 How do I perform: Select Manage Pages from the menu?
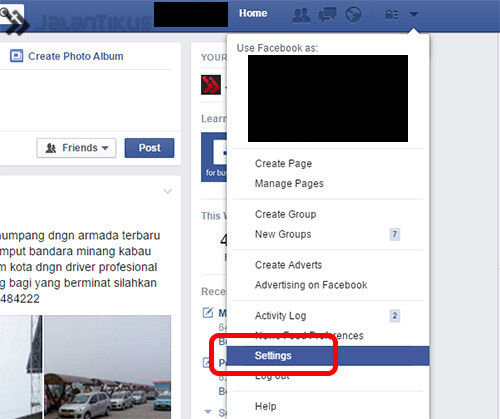point(289,183)
